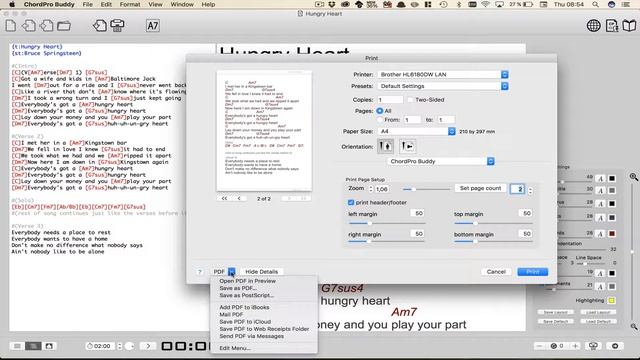The image size is (640, 360).
Task: Open the book icon in toolbar
Action: click(629, 26)
